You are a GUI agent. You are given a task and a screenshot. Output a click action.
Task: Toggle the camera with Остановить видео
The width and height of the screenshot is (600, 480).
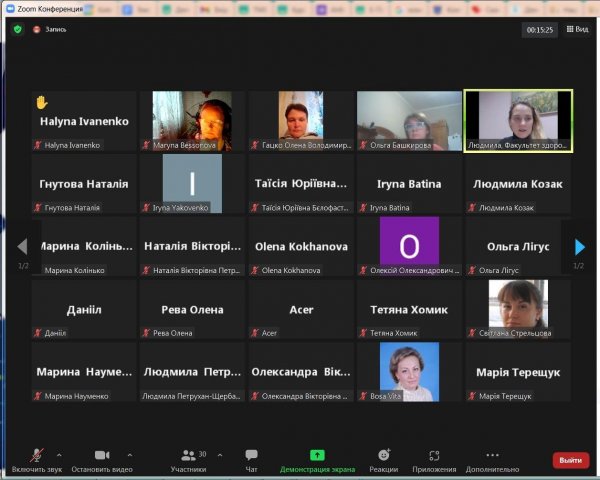click(102, 455)
